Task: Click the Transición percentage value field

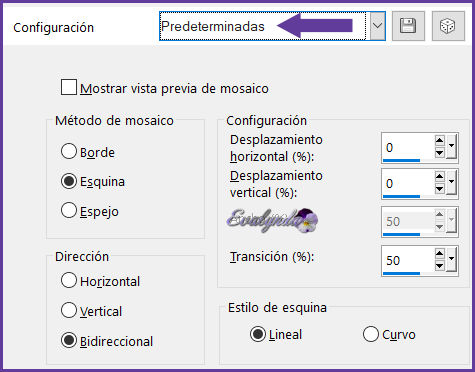Action: pos(408,260)
